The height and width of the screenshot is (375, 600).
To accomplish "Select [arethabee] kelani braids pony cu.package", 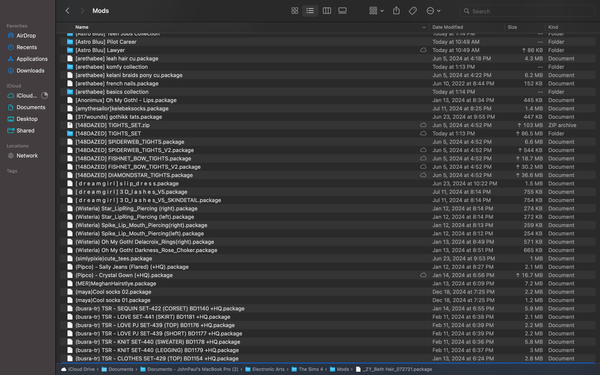I will point(329,75).
